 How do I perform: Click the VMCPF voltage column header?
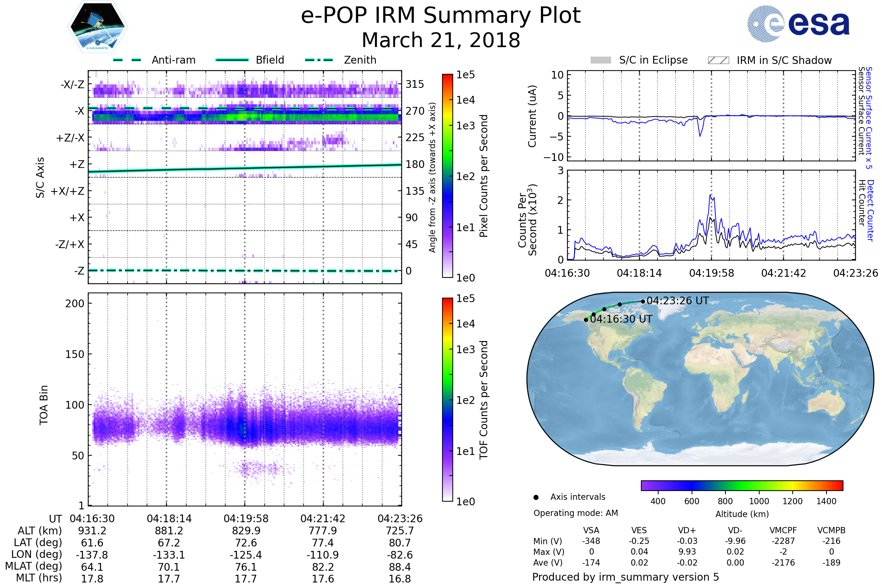pos(783,530)
